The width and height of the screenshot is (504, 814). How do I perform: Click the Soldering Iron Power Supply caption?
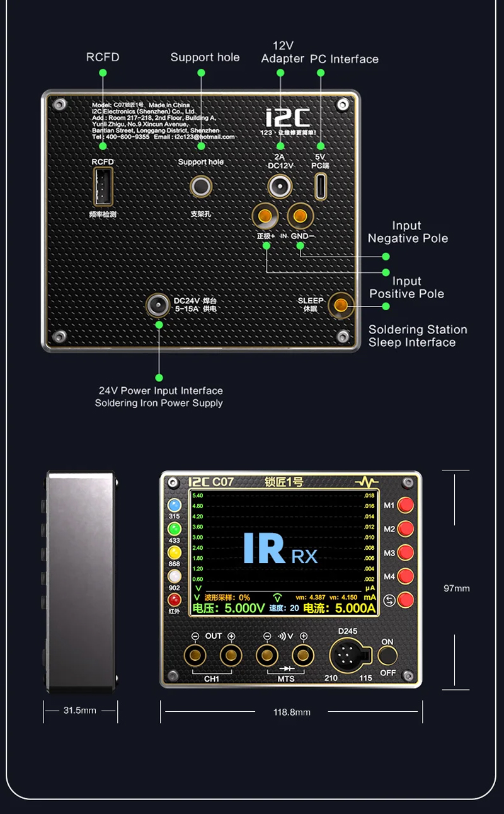click(x=159, y=403)
